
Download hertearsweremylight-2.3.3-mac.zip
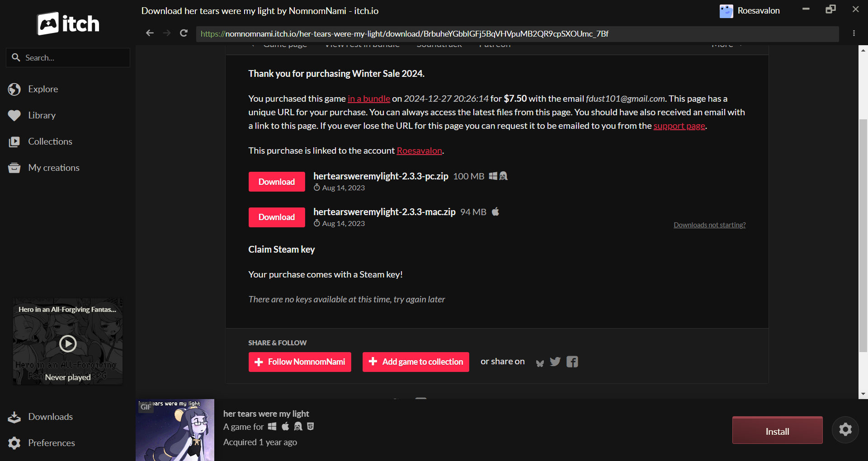coord(277,217)
